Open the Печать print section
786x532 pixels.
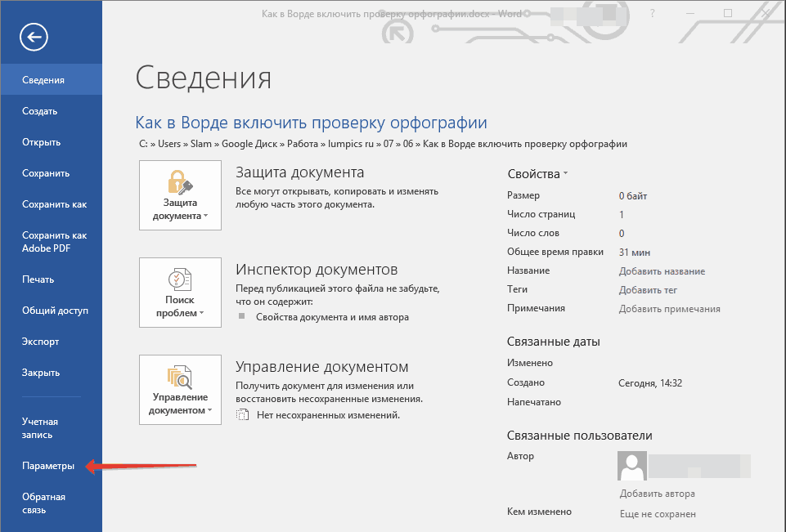(x=38, y=279)
